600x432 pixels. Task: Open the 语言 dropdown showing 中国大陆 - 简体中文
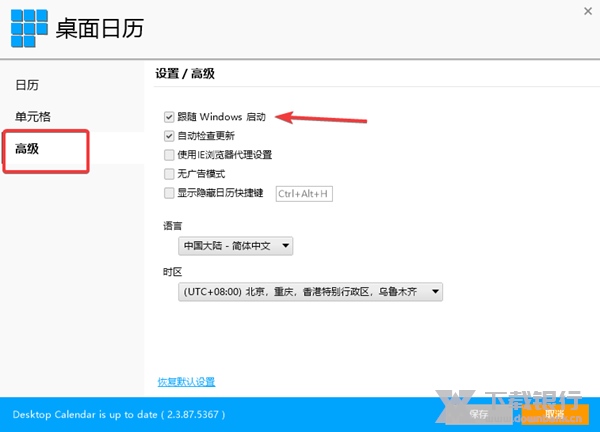point(235,245)
